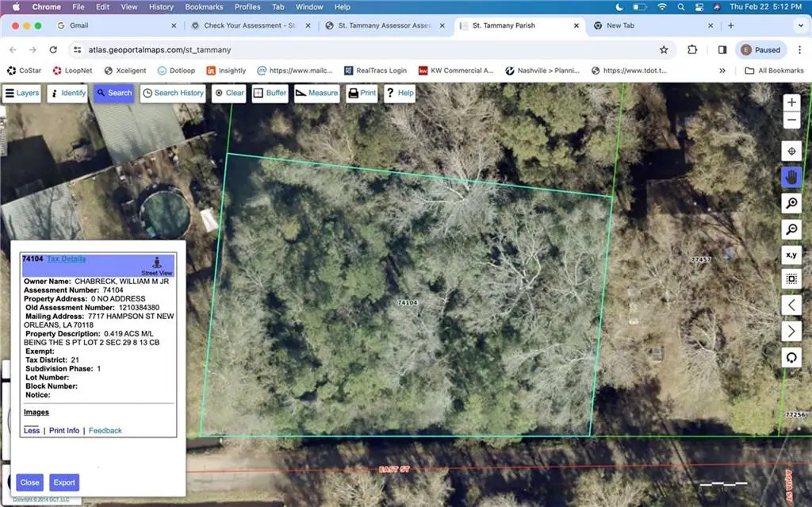Click the x,y coordinates tool
Screen dimensions: 812x507
click(x=791, y=254)
